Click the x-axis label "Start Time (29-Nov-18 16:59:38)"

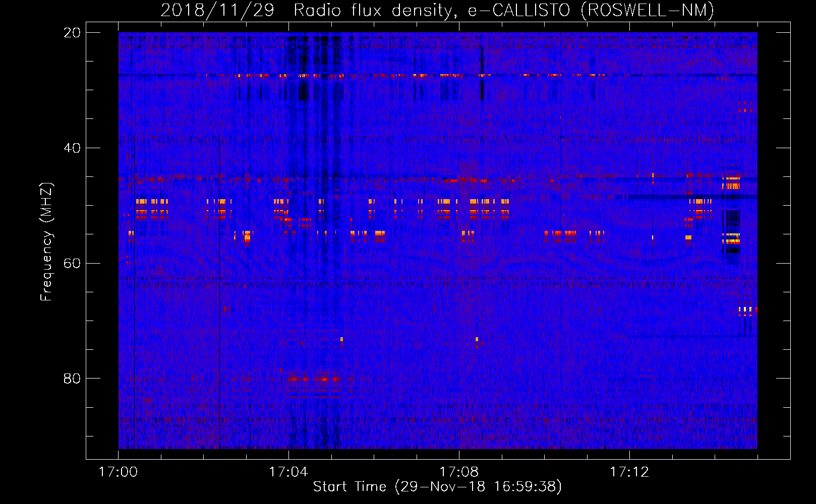click(x=437, y=487)
